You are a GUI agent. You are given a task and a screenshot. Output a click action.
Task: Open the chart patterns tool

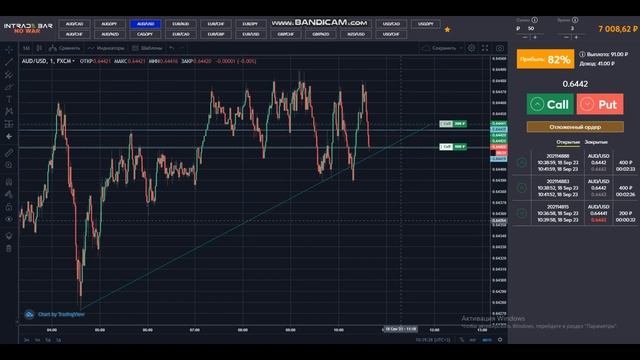9,111
